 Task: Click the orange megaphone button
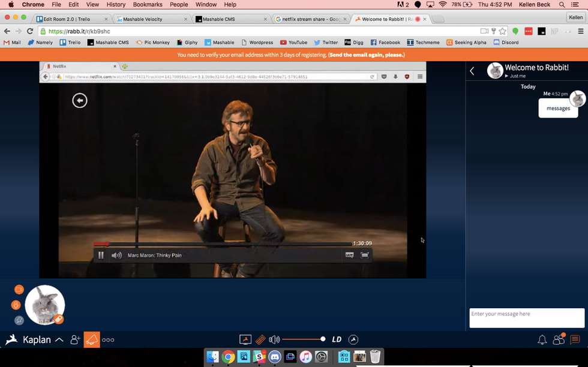(92, 339)
